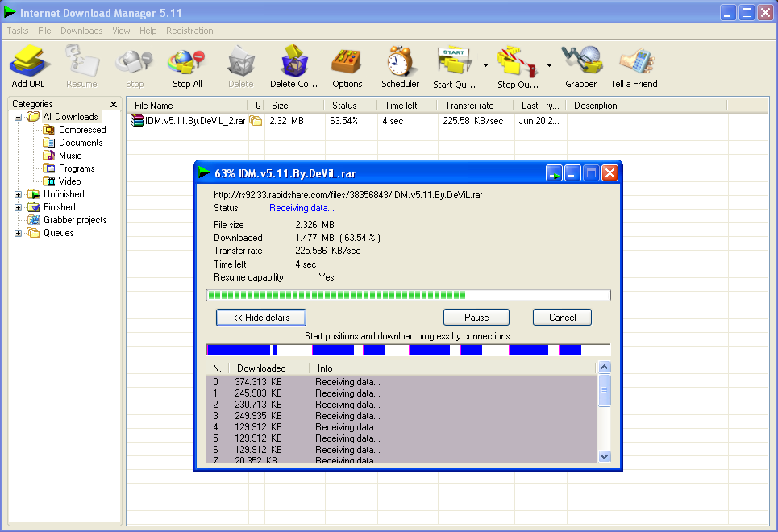
Task: Click Downloaded column header in connections list
Action: pos(268,368)
